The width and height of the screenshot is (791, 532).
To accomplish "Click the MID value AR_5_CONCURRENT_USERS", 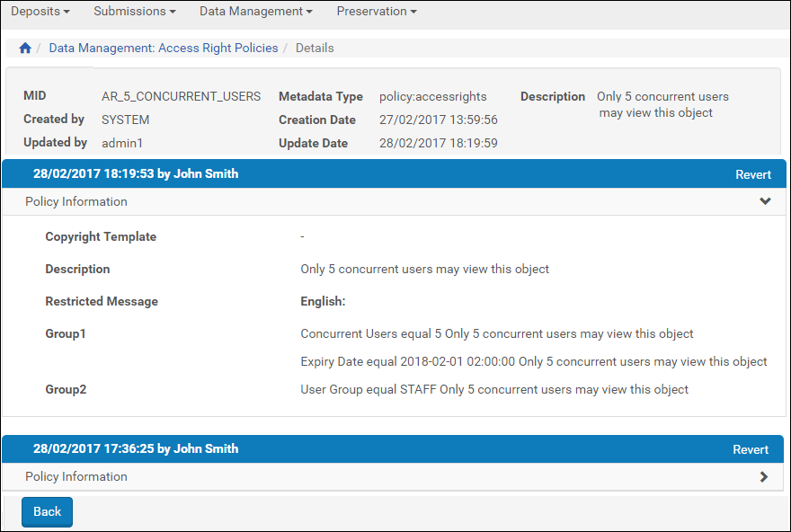I will coord(181,96).
